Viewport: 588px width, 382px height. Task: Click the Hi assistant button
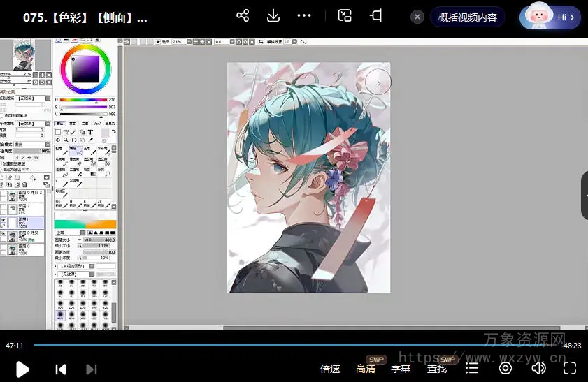550,17
